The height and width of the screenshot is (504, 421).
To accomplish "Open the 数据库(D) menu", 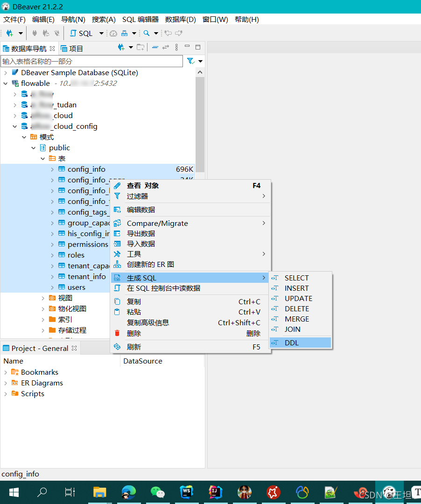I will coord(181,20).
